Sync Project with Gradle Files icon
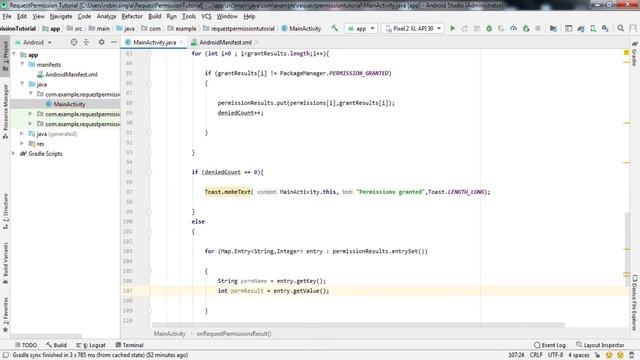The width and height of the screenshot is (640, 360). (x=581, y=28)
